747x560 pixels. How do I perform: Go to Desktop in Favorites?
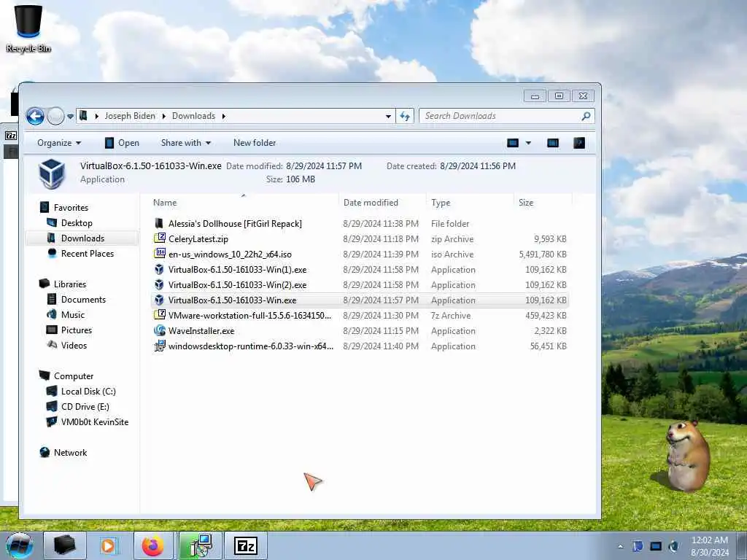77,223
